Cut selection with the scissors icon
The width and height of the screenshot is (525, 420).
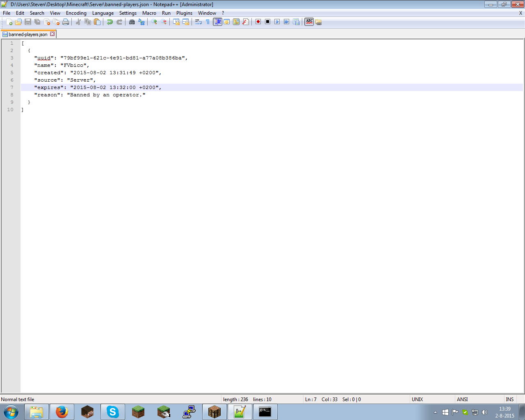(x=78, y=22)
